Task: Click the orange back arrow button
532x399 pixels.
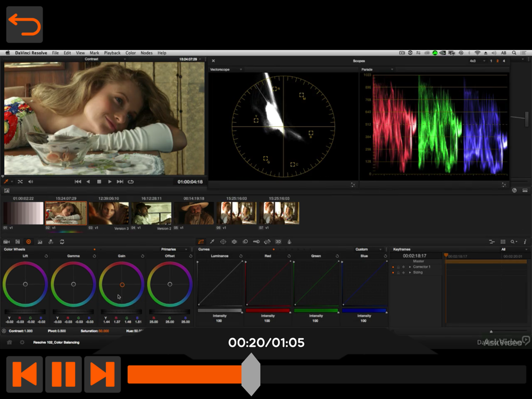Action: pos(24,24)
